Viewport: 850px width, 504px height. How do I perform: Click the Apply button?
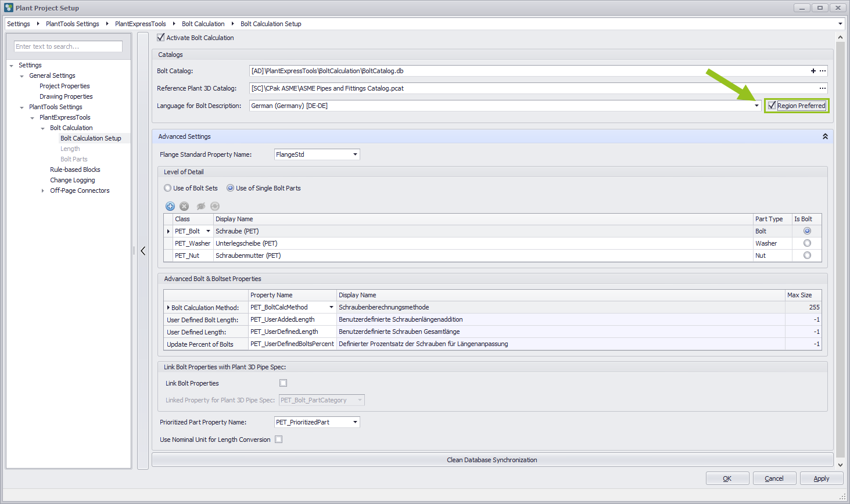click(x=822, y=478)
